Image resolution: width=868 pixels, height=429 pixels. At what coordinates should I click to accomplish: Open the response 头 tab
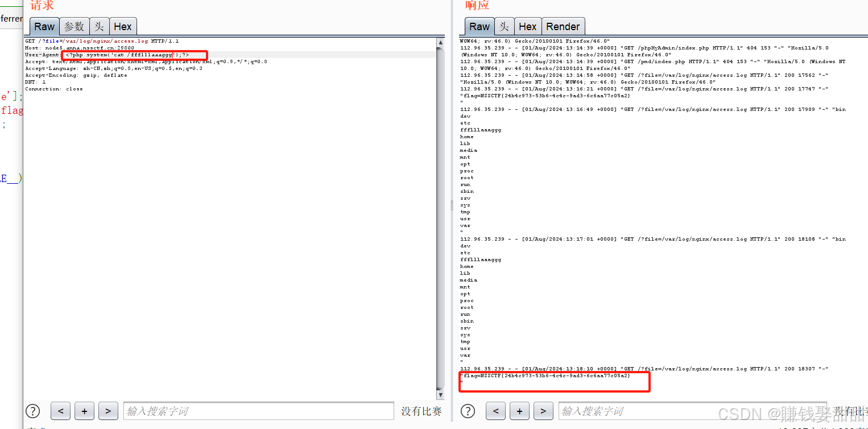tap(505, 27)
